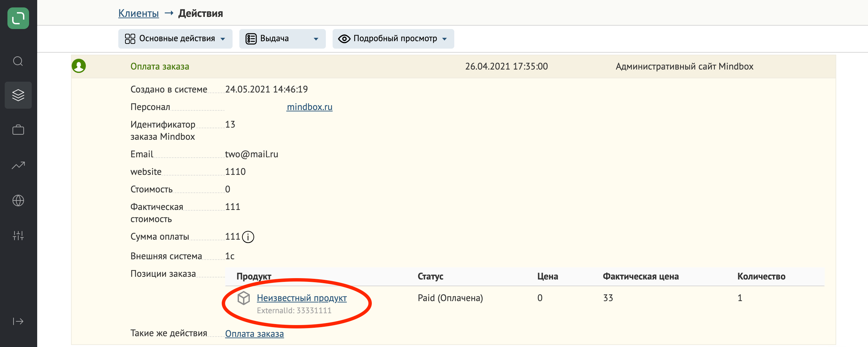Click Сумма оплаты value 111
Viewport: 868px width, 347px height.
233,237
